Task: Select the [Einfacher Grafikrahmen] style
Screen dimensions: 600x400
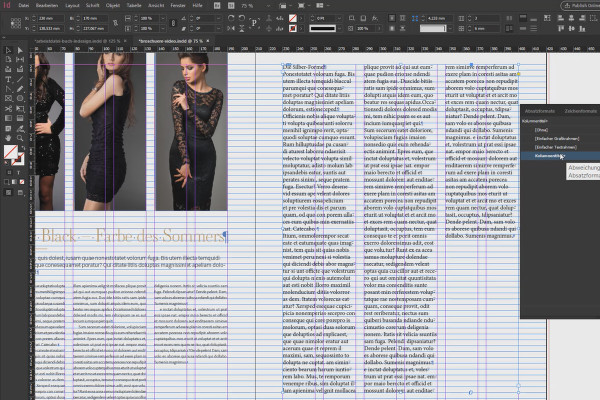Action: click(x=557, y=138)
